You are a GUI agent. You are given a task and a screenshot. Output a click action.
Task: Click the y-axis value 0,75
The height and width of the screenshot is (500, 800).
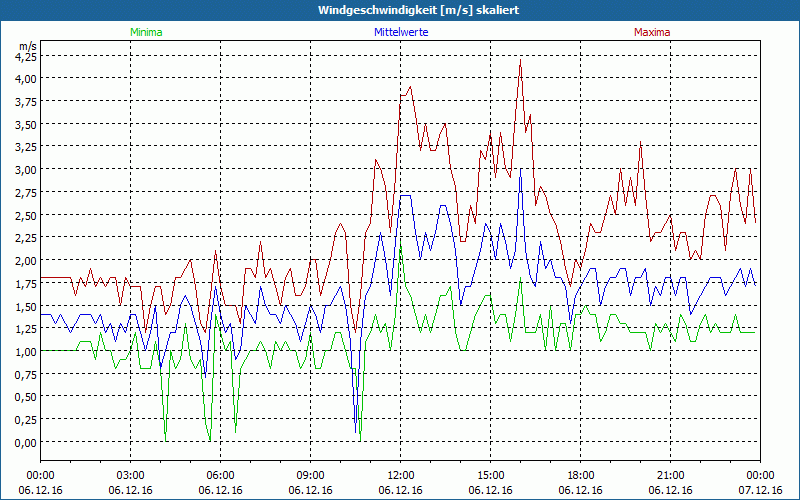[26, 374]
